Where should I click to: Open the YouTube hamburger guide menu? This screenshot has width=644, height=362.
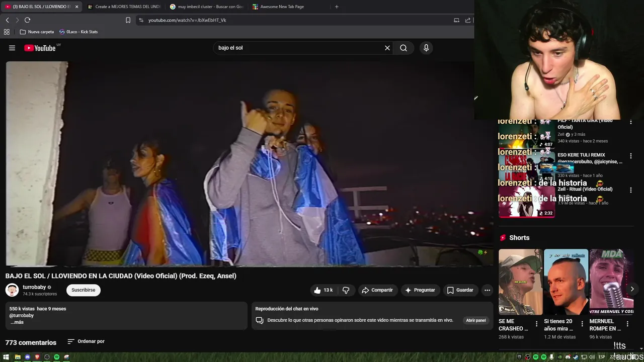click(x=12, y=48)
